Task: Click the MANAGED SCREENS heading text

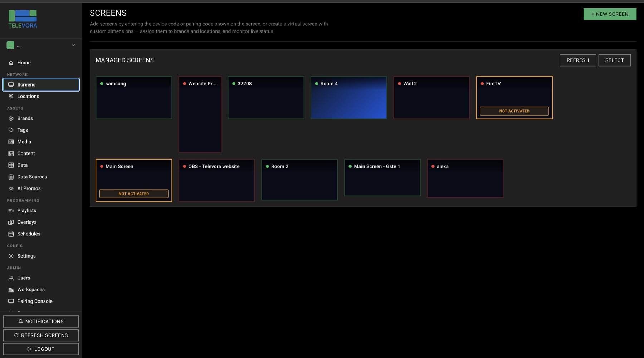Action: coord(125,60)
